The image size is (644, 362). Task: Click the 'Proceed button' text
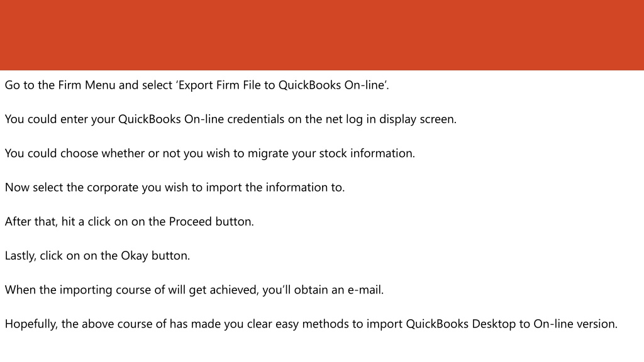(x=211, y=222)
